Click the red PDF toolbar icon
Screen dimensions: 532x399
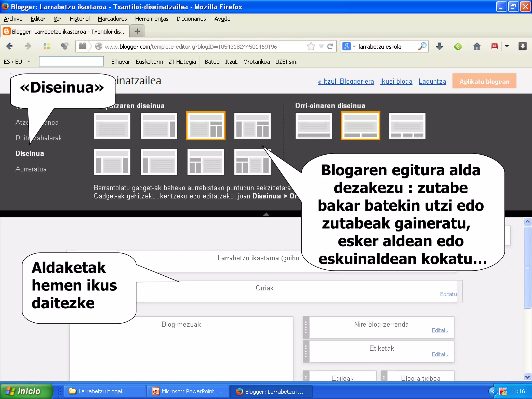click(494, 46)
